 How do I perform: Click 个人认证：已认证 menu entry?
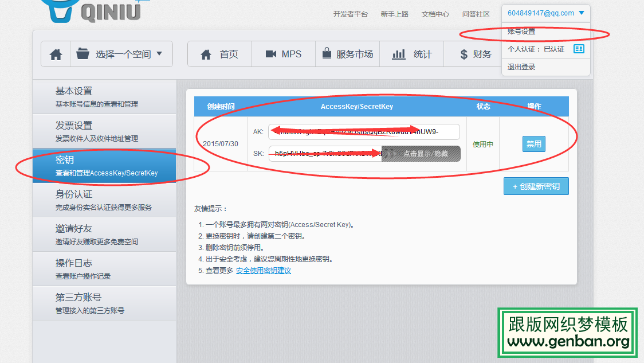click(546, 49)
